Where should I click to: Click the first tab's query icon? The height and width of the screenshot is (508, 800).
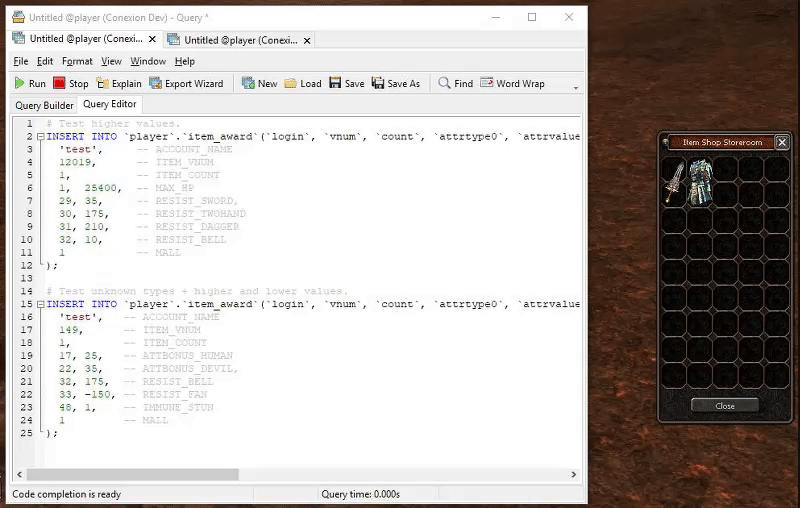point(19,38)
